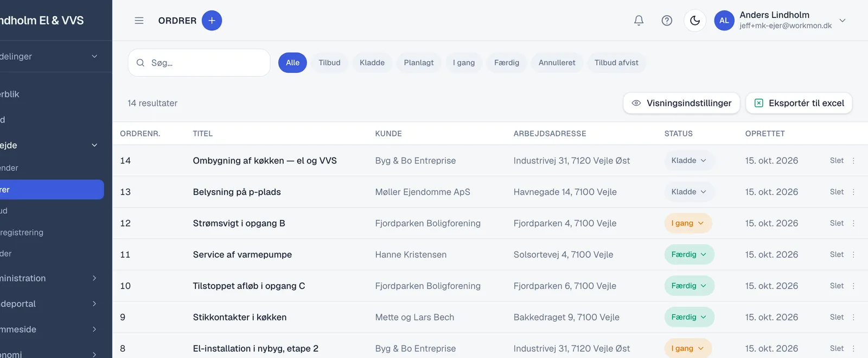Open more options menu for order 14
The width and height of the screenshot is (868, 358).
pos(853,161)
